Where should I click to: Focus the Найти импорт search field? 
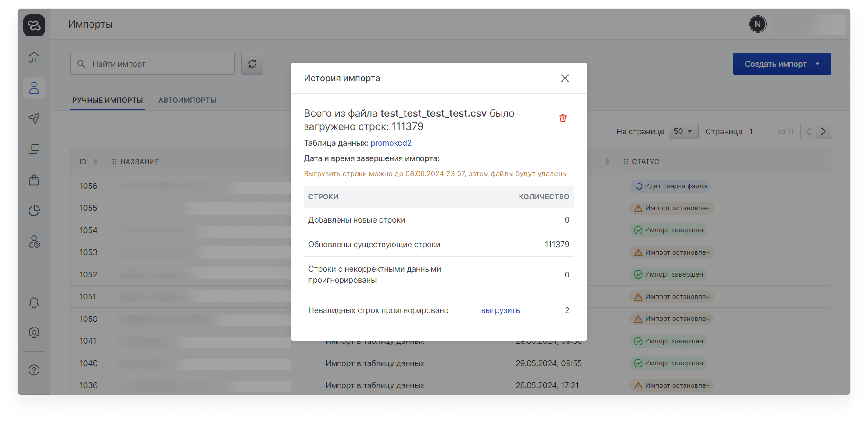(x=152, y=64)
